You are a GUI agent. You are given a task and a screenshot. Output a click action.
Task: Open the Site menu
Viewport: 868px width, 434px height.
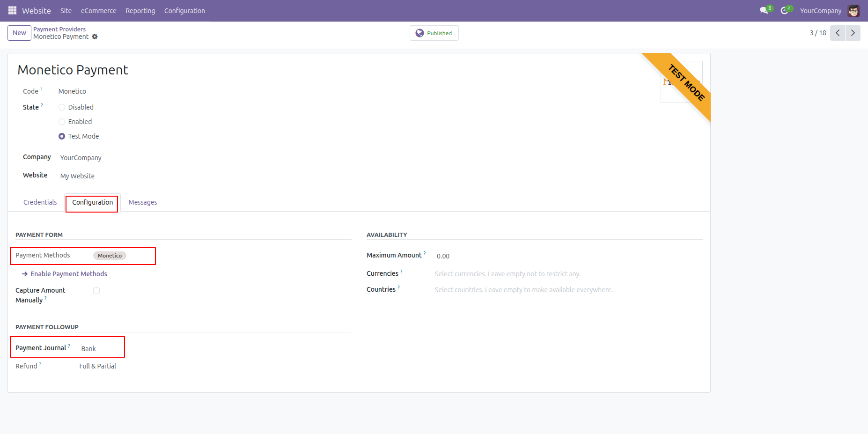(66, 11)
